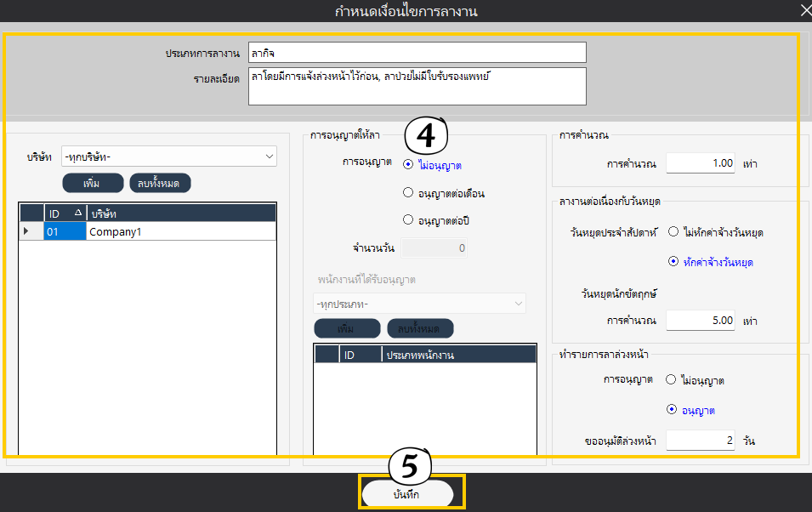Open the employee type -ทุกประเภท- dropdown
The image size is (812, 512).
pyautogui.click(x=419, y=304)
